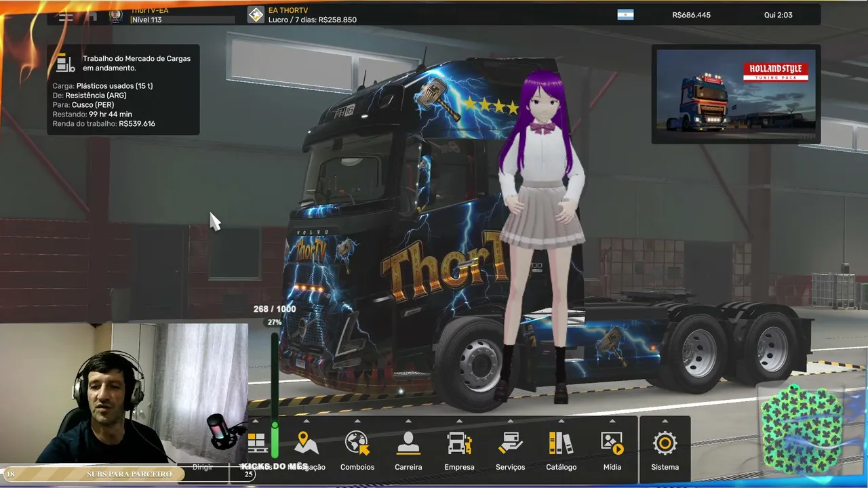Click 'De: Resistência (ARG)' line
Screen dimensions: 868x488
pos(90,96)
